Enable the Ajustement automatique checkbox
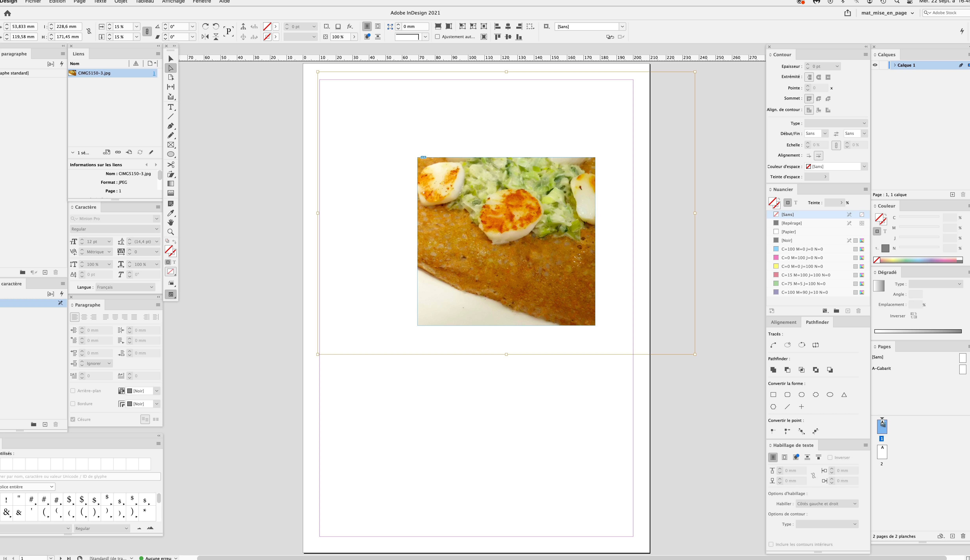This screenshot has width=970, height=560. (x=437, y=37)
